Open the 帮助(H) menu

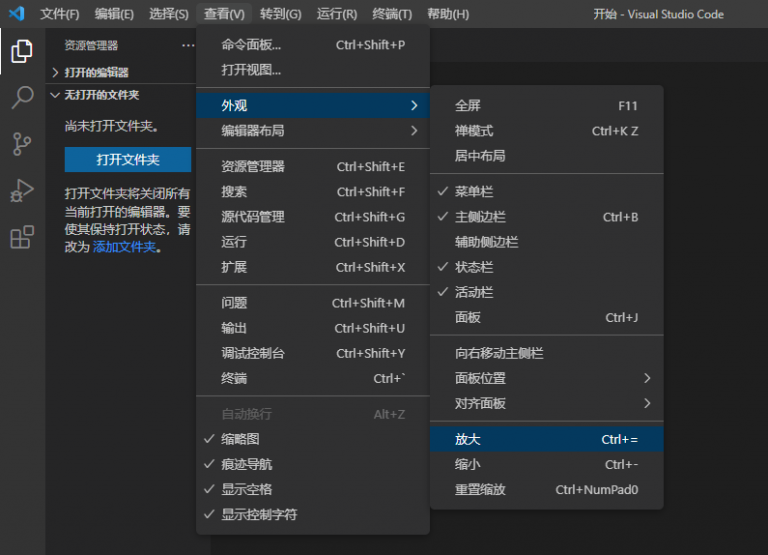448,14
